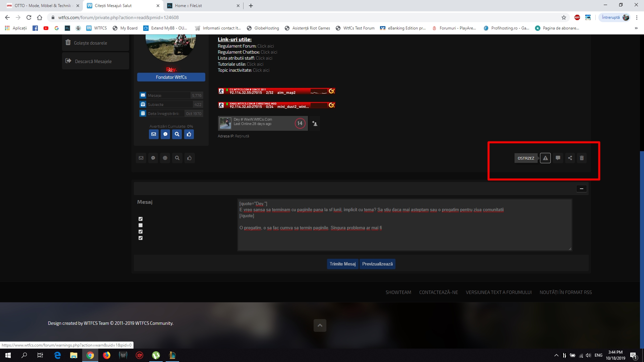Check the second unchecked message option checkbox

coord(141,225)
